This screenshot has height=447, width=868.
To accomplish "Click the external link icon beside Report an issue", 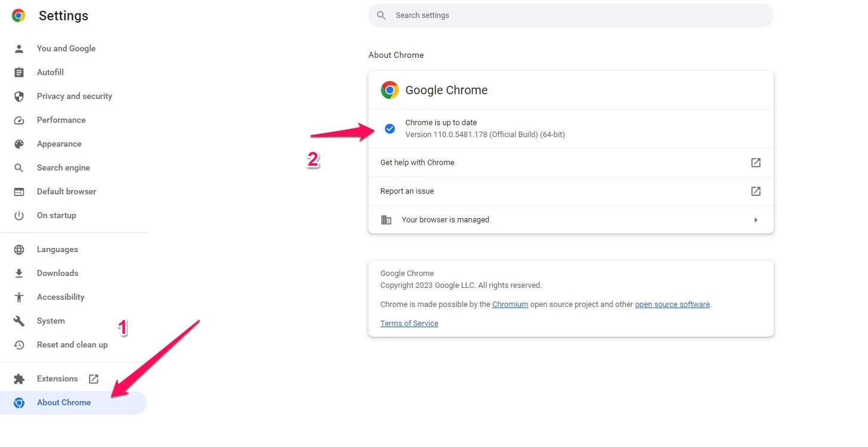I will click(x=755, y=191).
